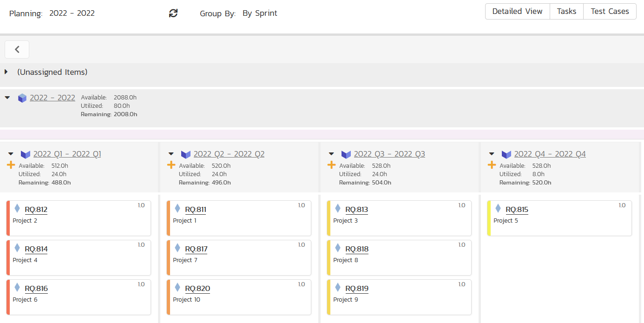The height and width of the screenshot is (323, 644).
Task: Toggle the Detailed View button
Action: coord(517,12)
